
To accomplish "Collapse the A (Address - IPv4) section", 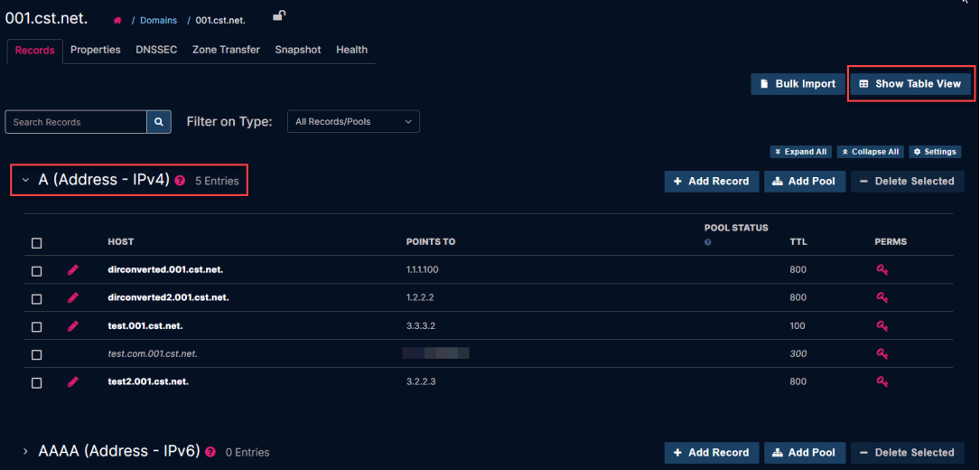I will tap(25, 180).
